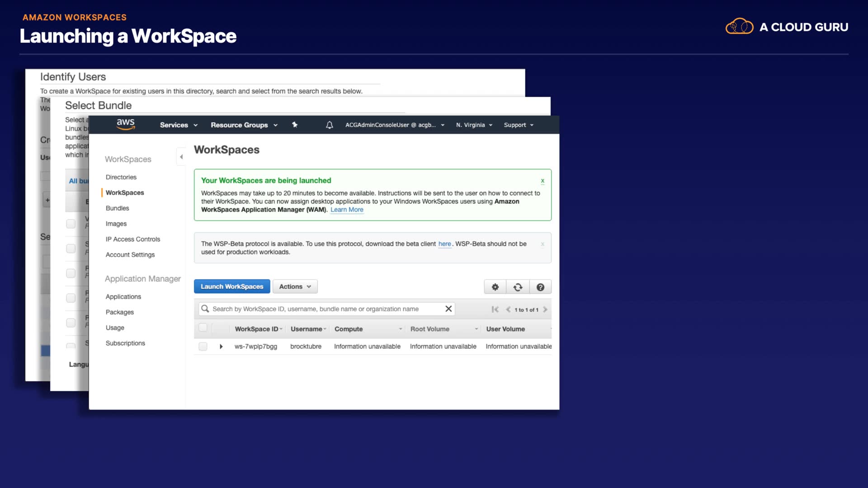Toggle the select-all header checkbox
Viewport: 868px width, 488px height.
203,328
